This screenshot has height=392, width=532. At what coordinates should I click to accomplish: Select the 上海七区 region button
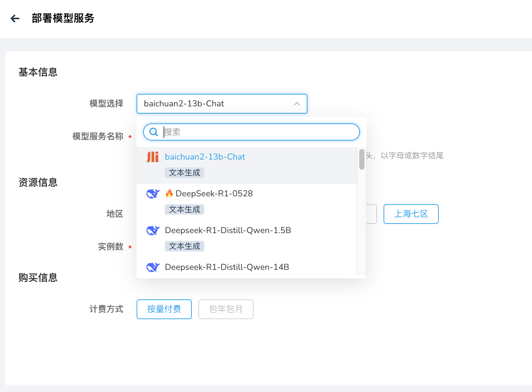tap(411, 214)
